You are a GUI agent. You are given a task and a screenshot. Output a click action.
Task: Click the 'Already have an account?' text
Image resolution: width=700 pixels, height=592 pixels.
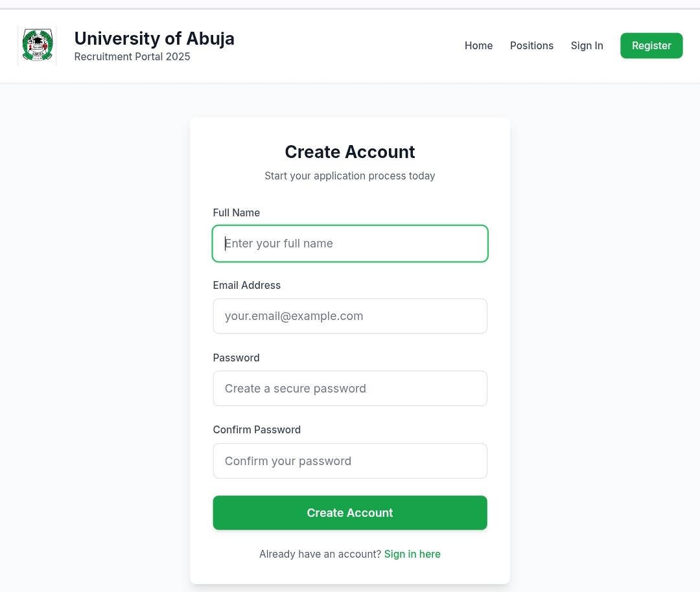coord(320,554)
